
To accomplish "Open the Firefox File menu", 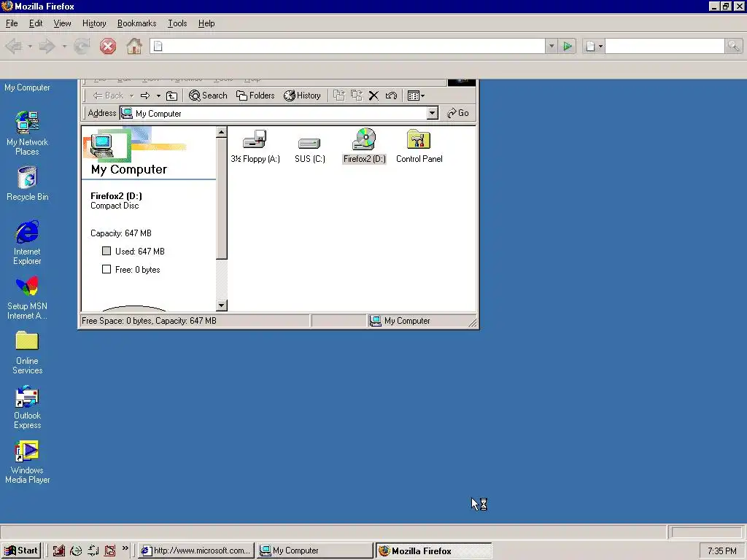I will [x=12, y=23].
